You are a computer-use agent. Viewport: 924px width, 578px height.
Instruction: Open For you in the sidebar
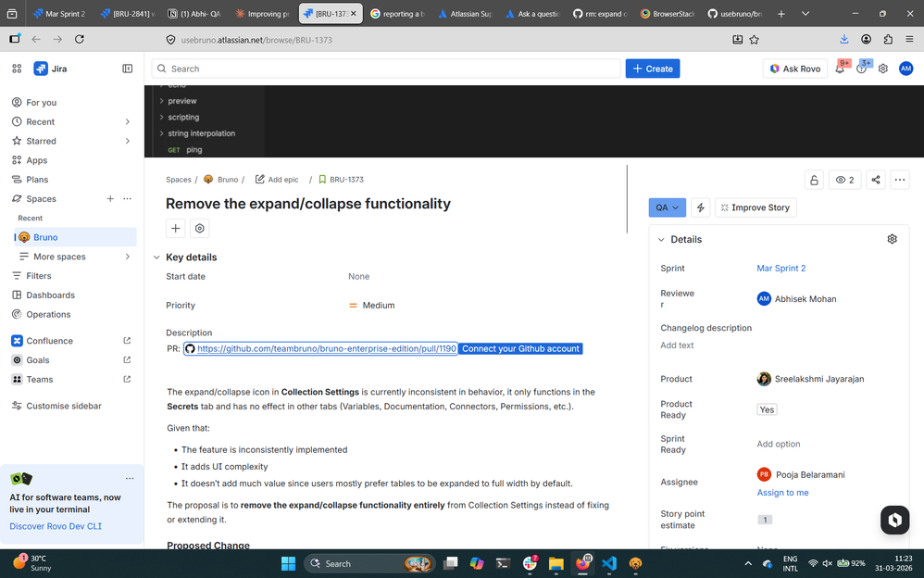point(42,102)
